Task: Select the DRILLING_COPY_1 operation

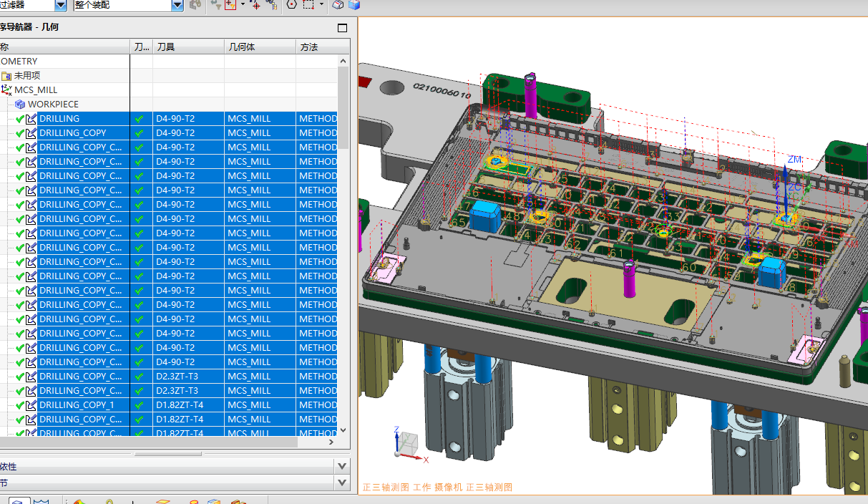Action: click(x=77, y=405)
